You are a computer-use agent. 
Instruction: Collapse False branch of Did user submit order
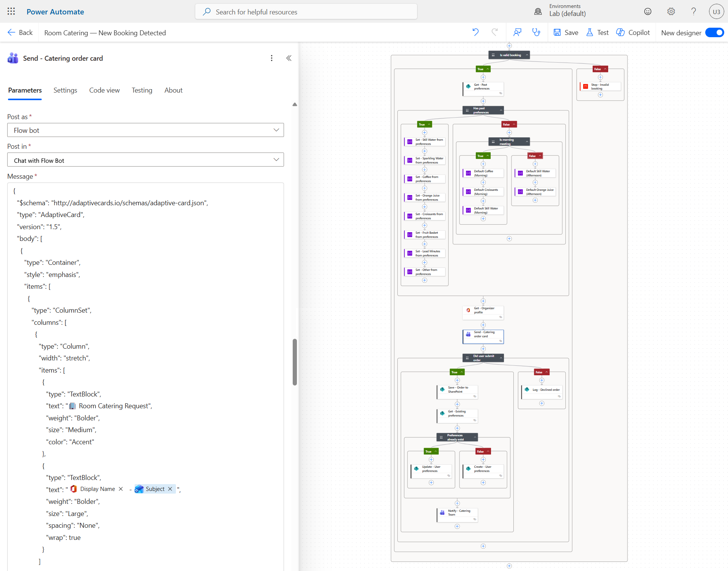tap(546, 372)
